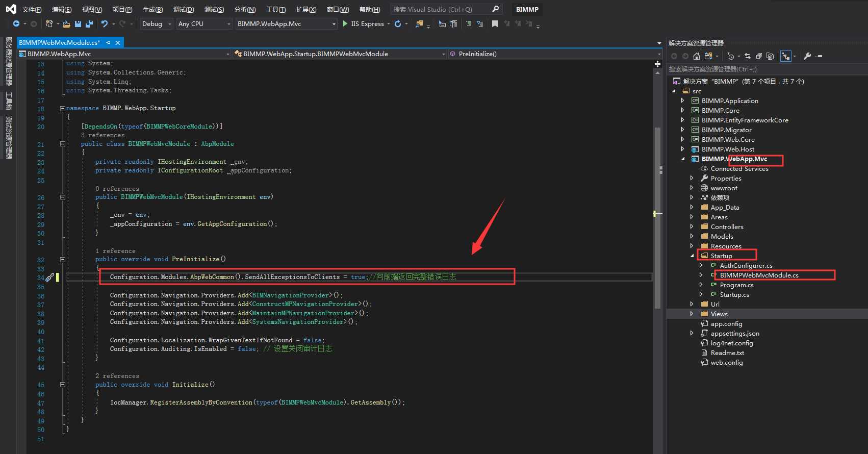
Task: Click the uncomment selected lines icon
Action: coord(480,23)
